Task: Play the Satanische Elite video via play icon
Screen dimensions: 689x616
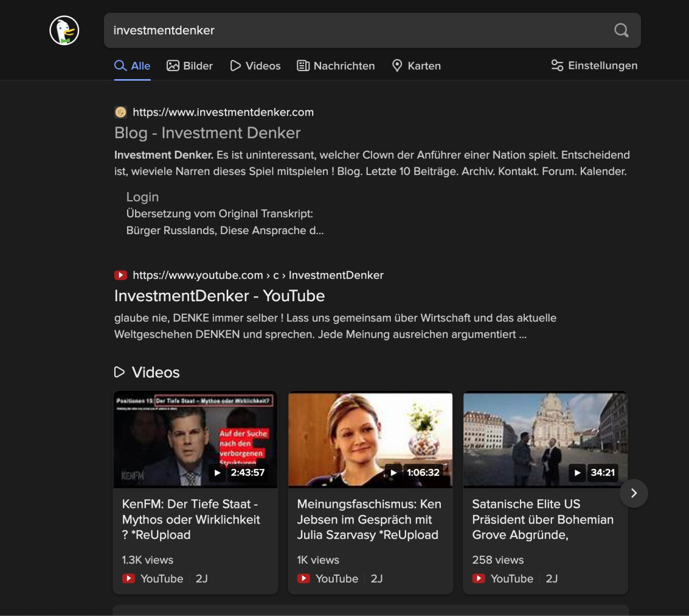Action: 577,473
